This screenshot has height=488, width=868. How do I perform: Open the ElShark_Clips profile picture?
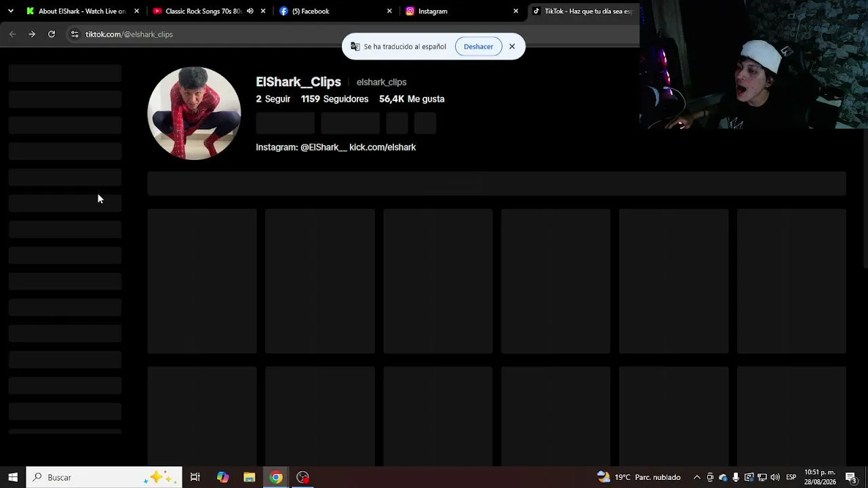[x=194, y=113]
